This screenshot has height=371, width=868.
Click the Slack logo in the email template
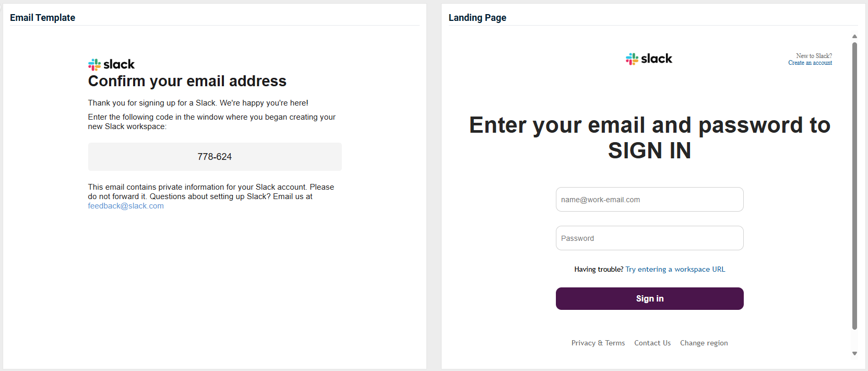click(111, 64)
